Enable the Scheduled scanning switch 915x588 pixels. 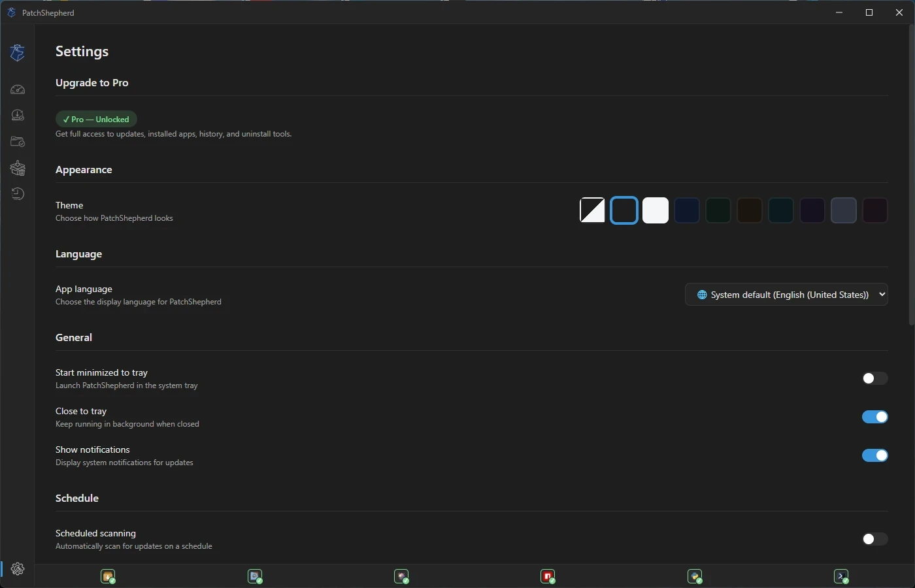(874, 539)
